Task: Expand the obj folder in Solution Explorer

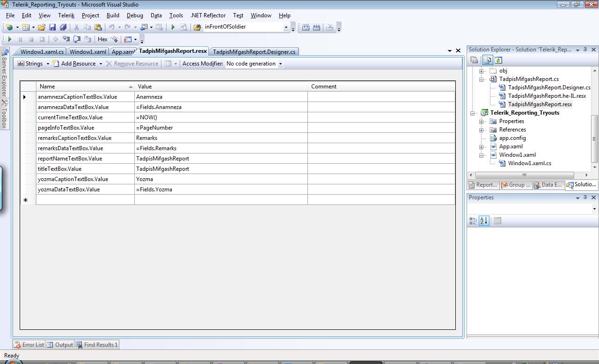Action: pos(481,71)
